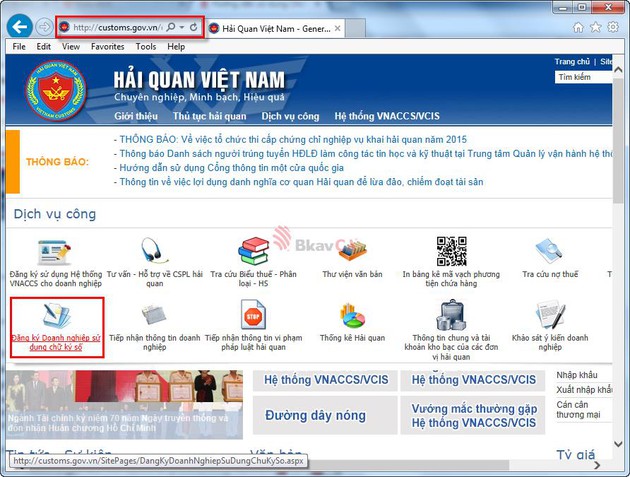630x477 pixels.
Task: Click the Thư viện văn bản icon
Action: (352, 252)
